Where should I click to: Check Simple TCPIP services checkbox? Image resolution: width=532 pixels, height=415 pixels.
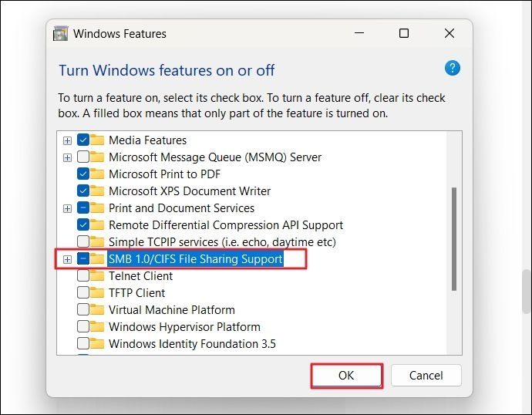(83, 242)
